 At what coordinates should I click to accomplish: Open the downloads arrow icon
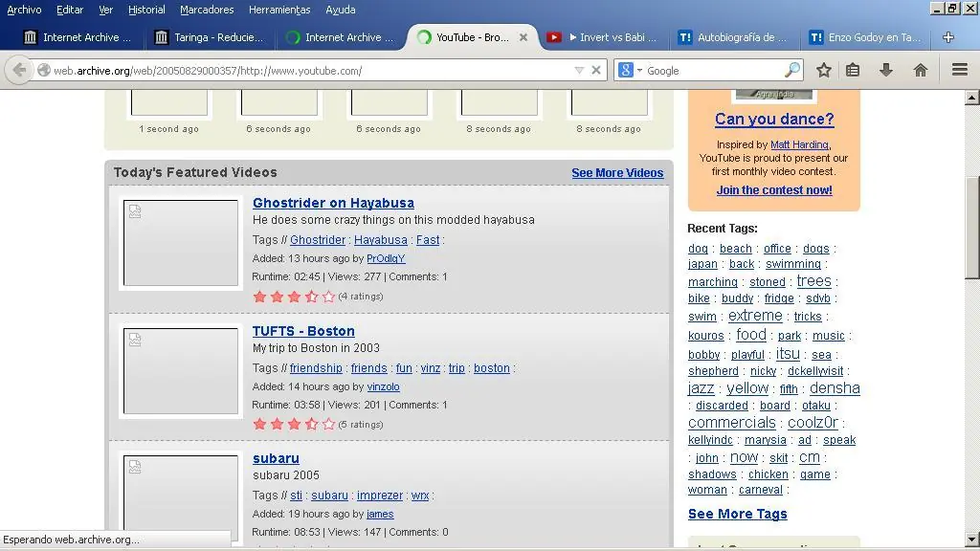886,70
